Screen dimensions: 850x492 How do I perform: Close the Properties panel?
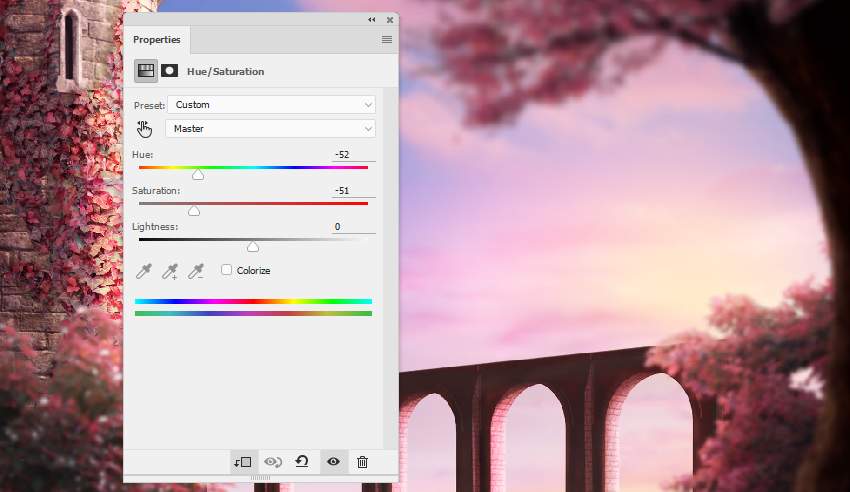[390, 20]
